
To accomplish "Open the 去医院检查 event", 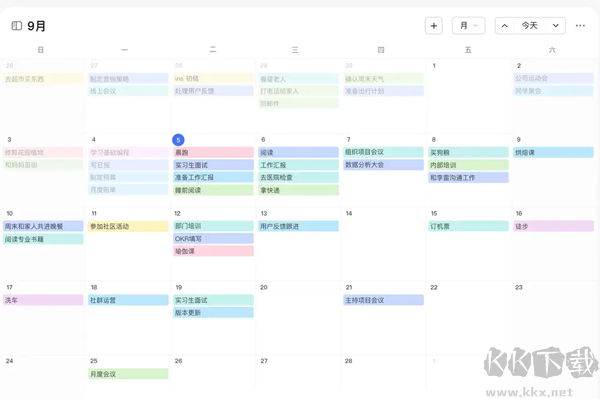I will coord(298,178).
